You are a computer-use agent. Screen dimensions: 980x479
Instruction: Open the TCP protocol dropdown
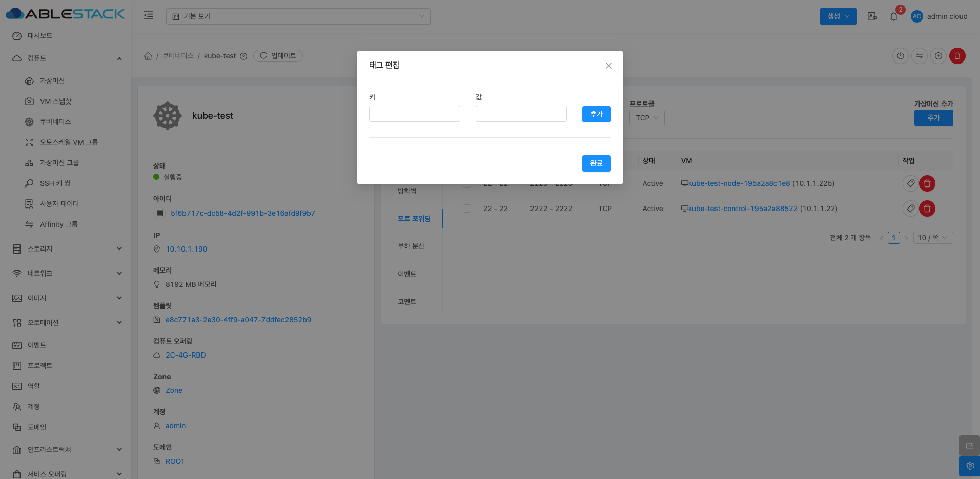(647, 118)
